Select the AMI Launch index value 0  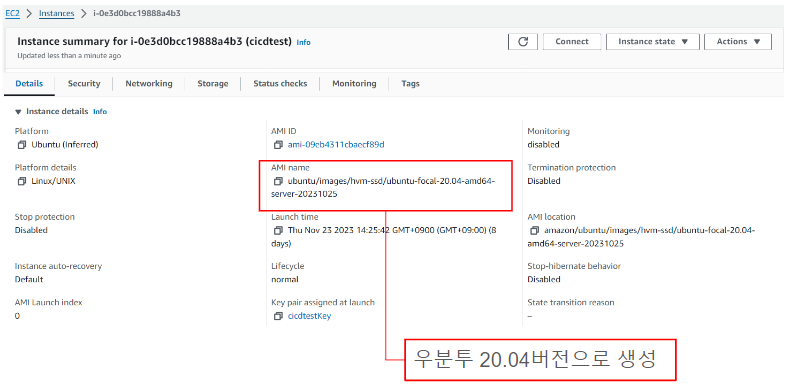coord(17,316)
